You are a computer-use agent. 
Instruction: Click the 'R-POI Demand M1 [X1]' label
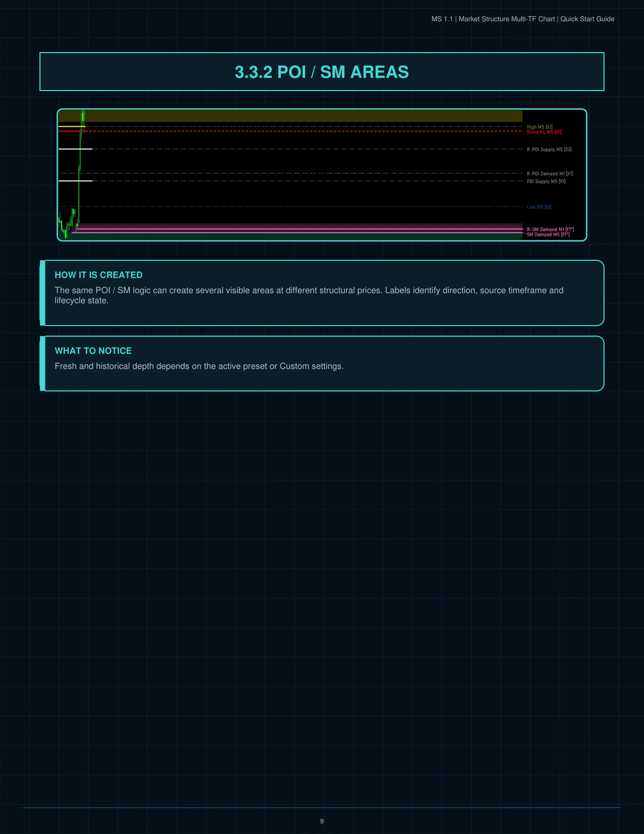550,173
